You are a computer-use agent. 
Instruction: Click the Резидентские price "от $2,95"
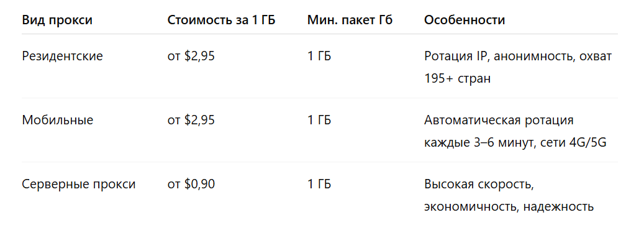[x=191, y=57]
